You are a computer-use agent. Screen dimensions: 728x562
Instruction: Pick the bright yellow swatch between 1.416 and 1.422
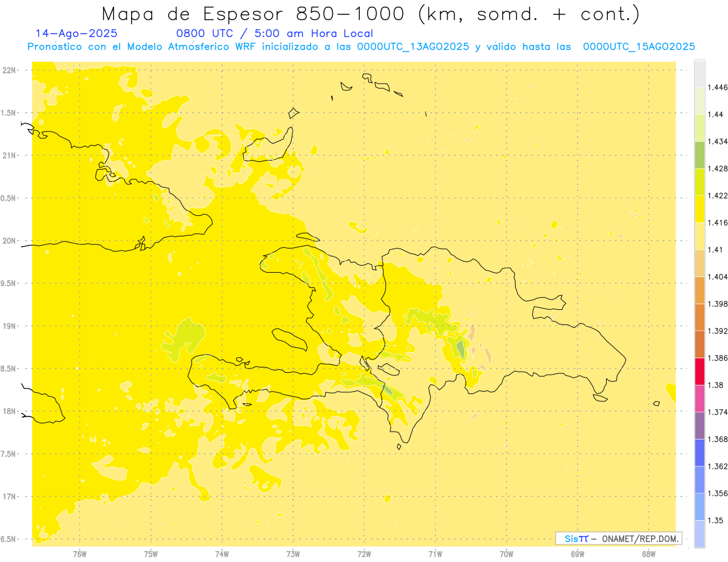pyautogui.click(x=699, y=209)
